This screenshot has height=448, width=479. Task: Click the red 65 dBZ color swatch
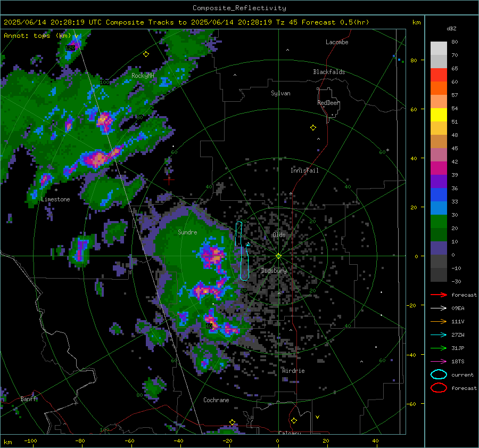point(439,75)
